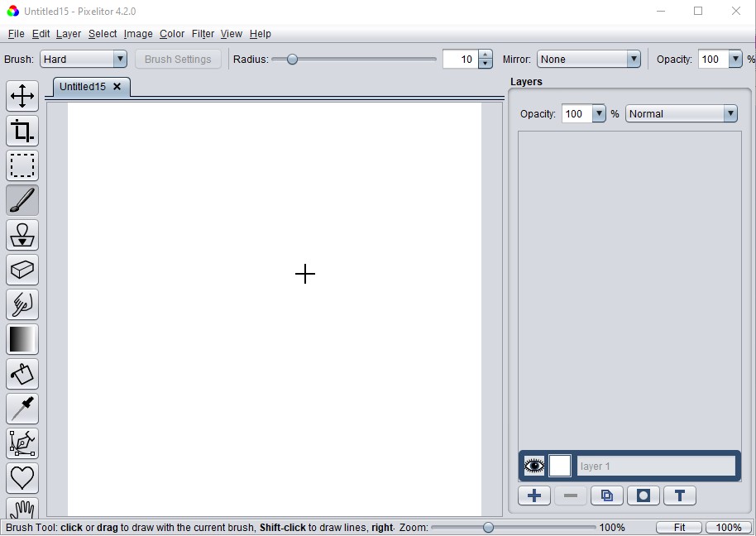756x536 pixels.
Task: Open the Edit menu
Action: pos(41,34)
